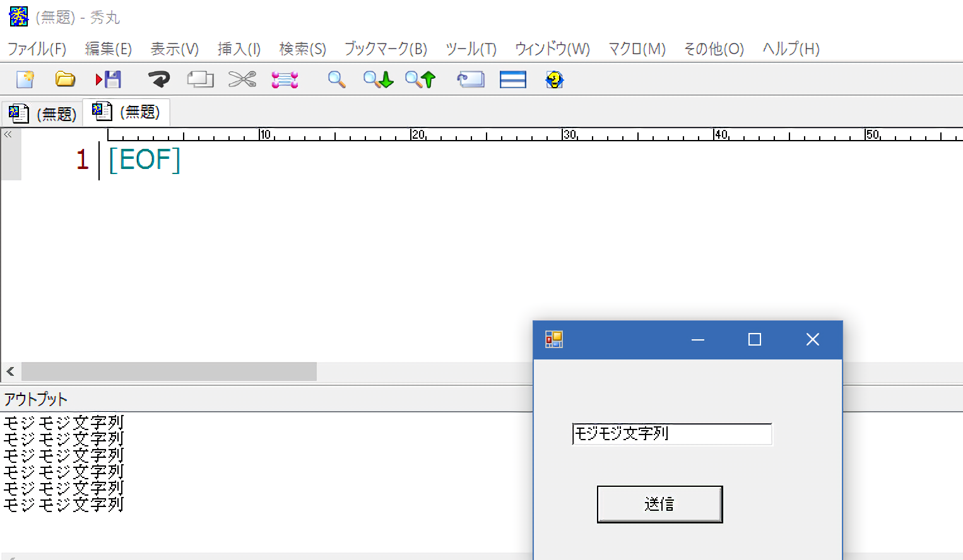Open a file with the folder icon

coord(65,79)
